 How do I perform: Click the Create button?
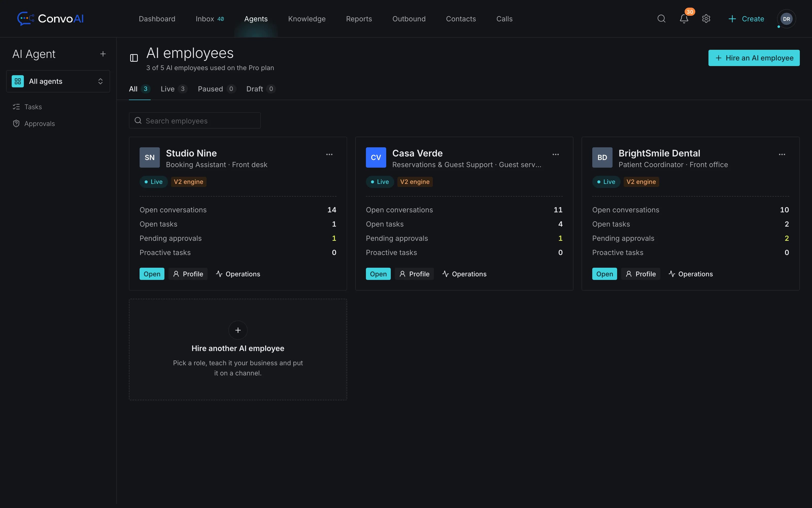[746, 19]
